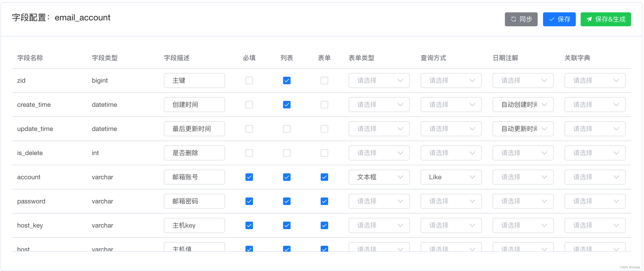Viewport: 644px width, 271px height.
Task: Open 关联字典 dropdown for password row
Action: (x=595, y=201)
